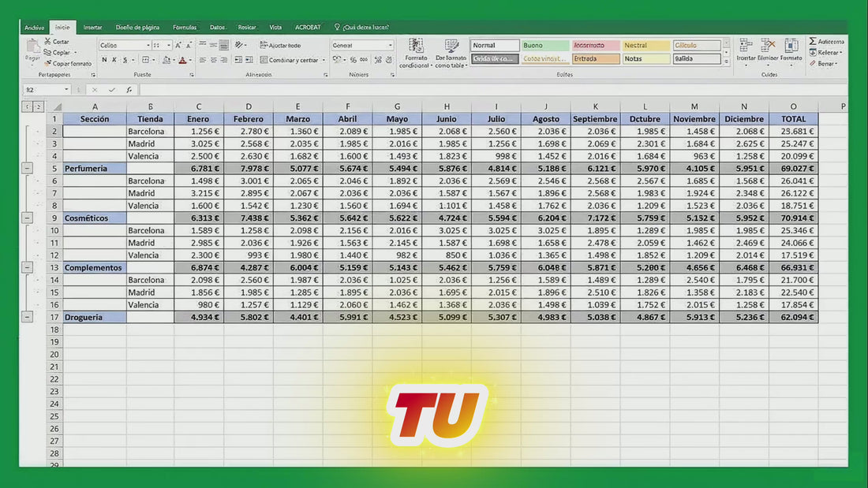Click the Autosuma sigma icon

[813, 42]
